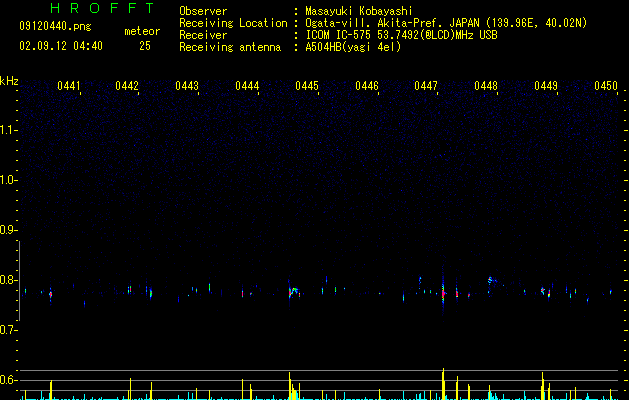The height and width of the screenshot is (400, 629).
Task: Click the 1.1 kHz frequency label
Action: point(7,130)
